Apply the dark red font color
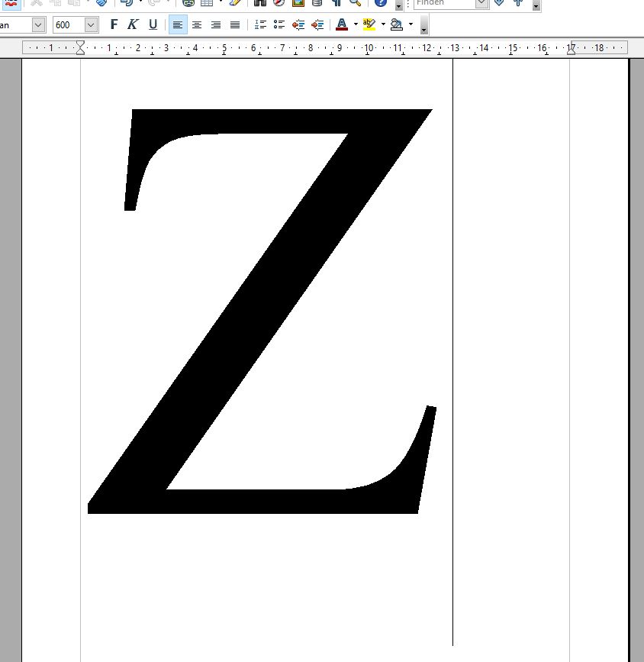Screen dimensions: 644x662 (x=342, y=25)
